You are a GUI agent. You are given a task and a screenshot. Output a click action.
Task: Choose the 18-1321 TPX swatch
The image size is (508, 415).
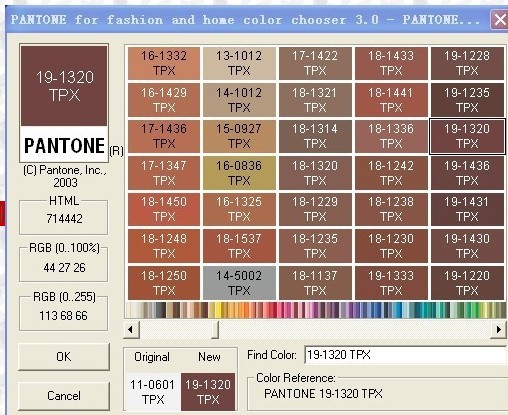pyautogui.click(x=315, y=100)
